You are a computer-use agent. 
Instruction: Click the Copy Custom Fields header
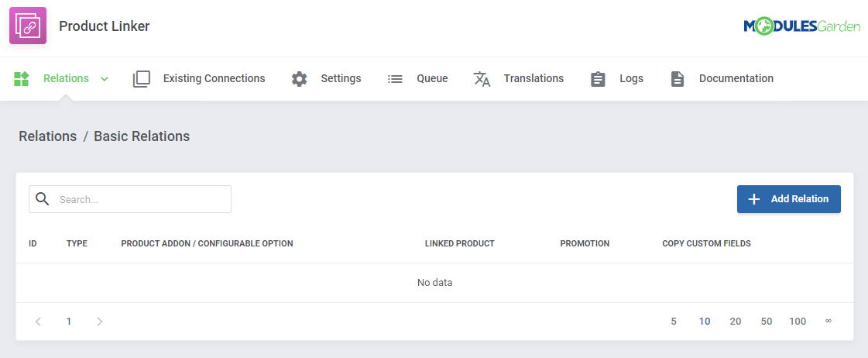(706, 243)
